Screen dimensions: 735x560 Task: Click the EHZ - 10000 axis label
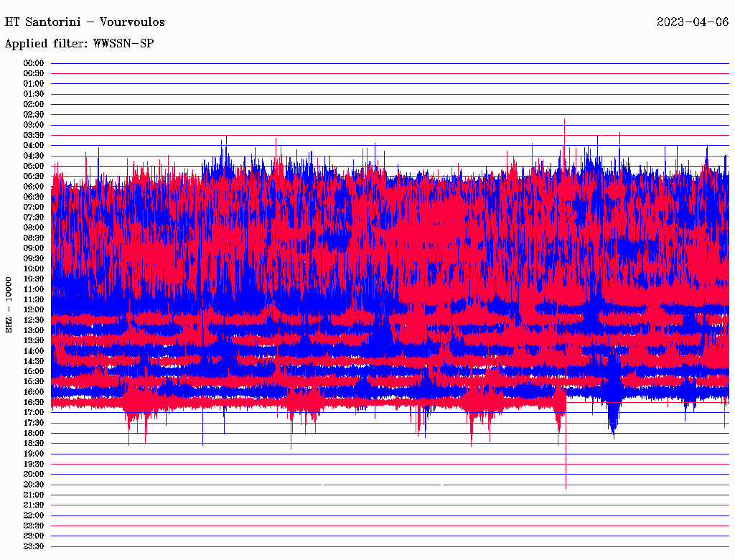pos(9,304)
